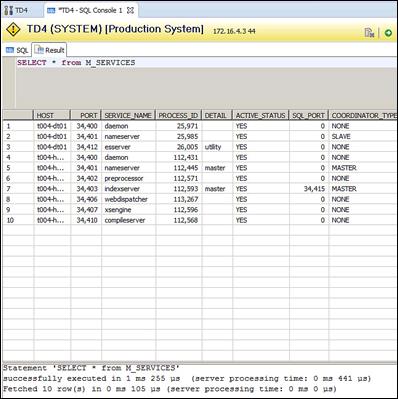Click the MASTER coordinator cell in nameserver row
The height and width of the screenshot is (399, 398).
[x=363, y=168]
